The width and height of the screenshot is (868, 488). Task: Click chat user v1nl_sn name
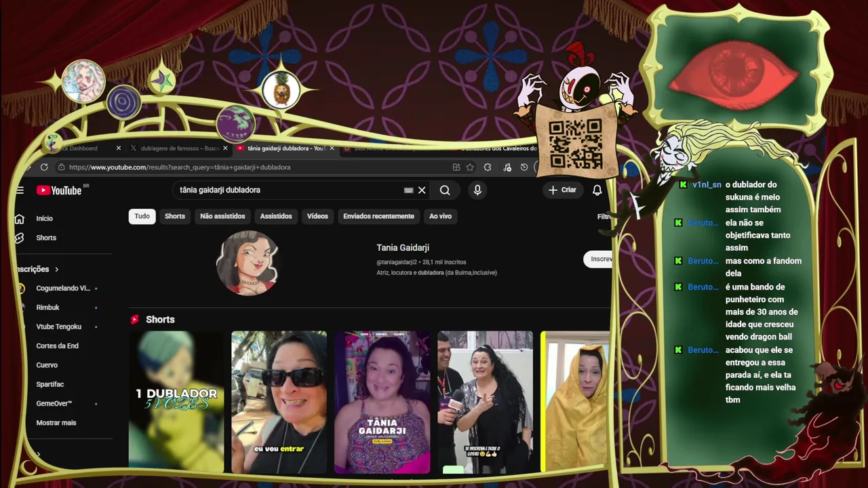(707, 185)
